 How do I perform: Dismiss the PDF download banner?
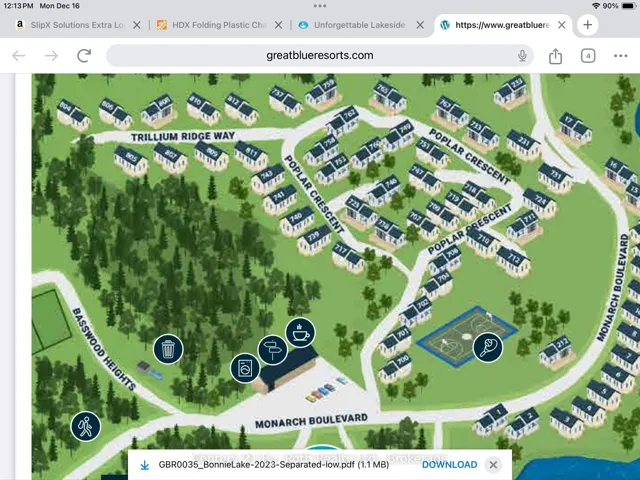tap(493, 465)
